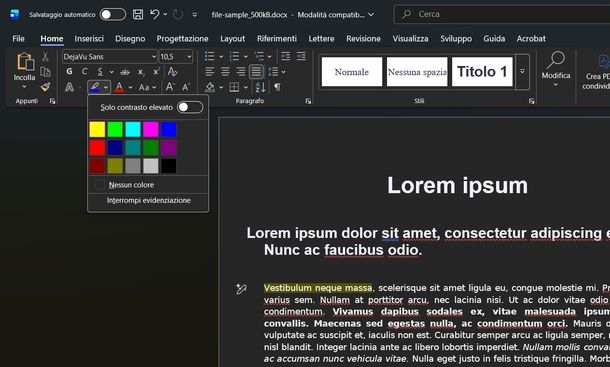Click the Redo arrow icon
The height and width of the screenshot is (367, 610).
(x=178, y=15)
